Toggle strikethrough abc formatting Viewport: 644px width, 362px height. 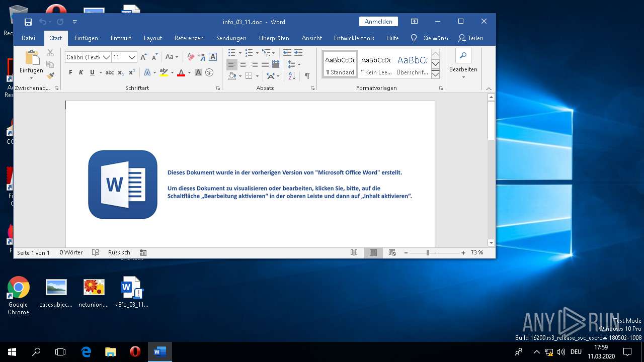pyautogui.click(x=110, y=73)
